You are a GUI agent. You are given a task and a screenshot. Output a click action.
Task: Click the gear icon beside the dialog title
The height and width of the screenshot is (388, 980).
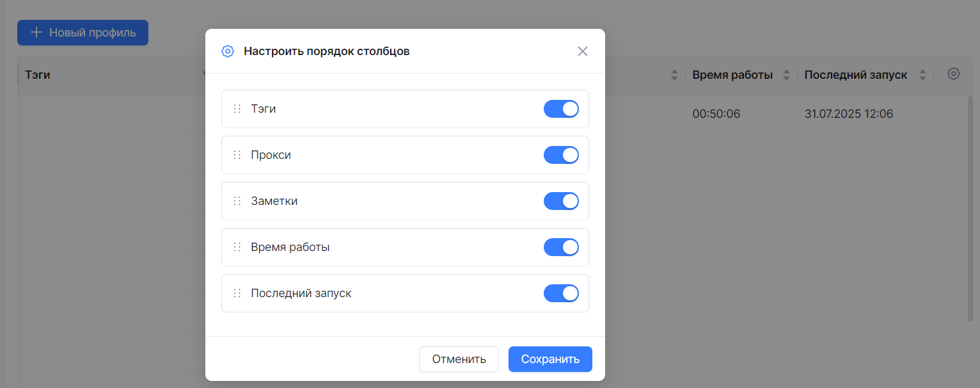tap(228, 51)
